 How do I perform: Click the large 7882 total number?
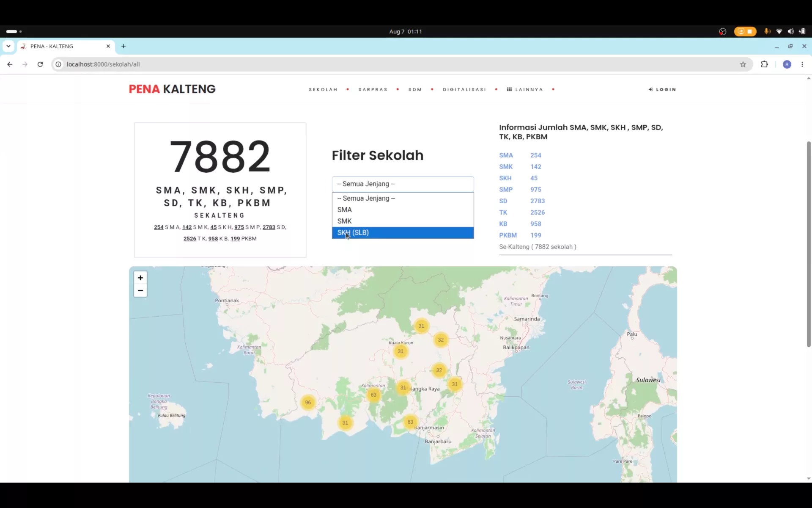point(220,157)
